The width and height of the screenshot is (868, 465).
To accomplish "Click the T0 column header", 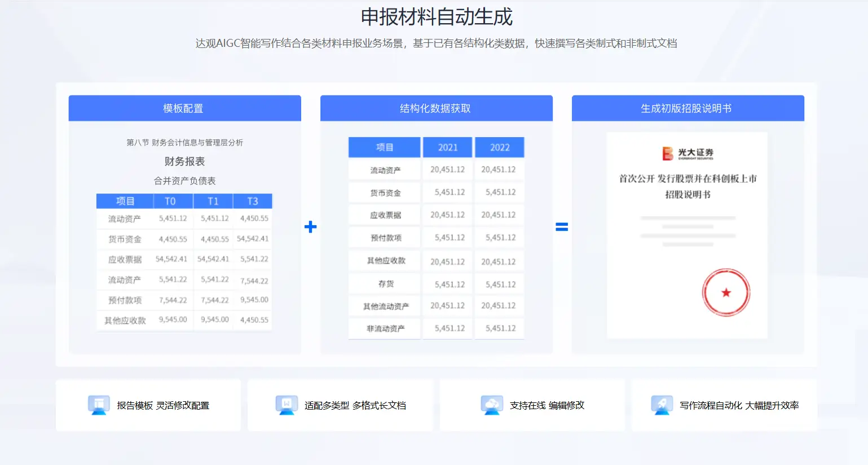I will pyautogui.click(x=170, y=201).
